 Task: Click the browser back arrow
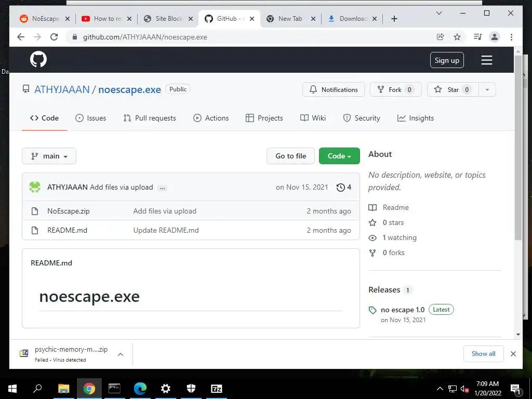pos(21,37)
